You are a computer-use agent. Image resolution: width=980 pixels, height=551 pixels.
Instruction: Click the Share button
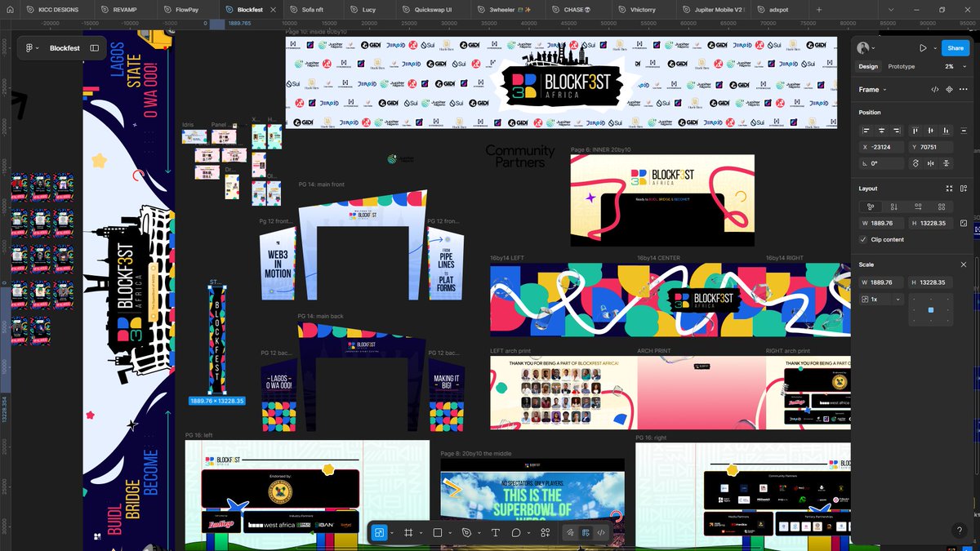click(x=955, y=48)
